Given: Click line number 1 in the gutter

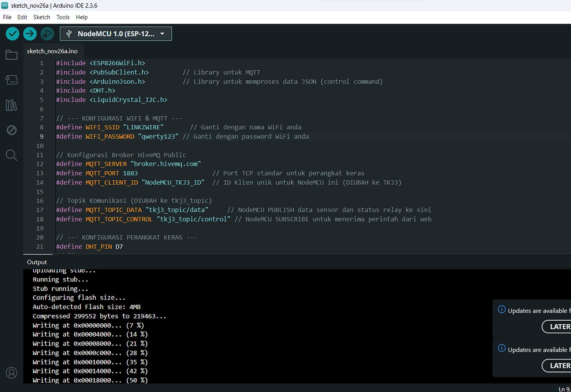Looking at the screenshot, I should (42, 63).
